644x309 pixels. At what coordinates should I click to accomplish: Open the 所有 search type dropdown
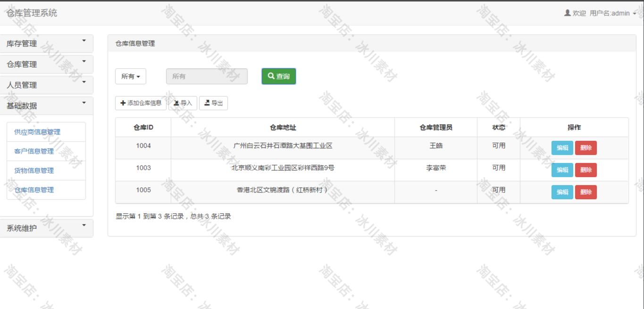[x=131, y=76]
